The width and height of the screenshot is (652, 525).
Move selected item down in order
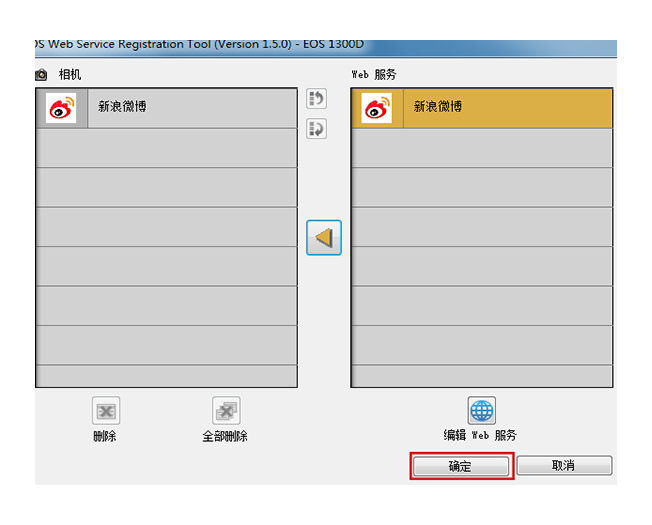point(316,129)
